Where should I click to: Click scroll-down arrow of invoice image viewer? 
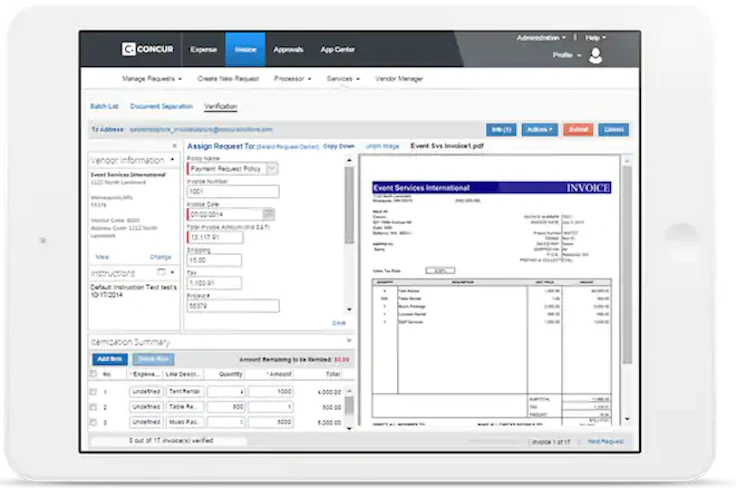(627, 419)
